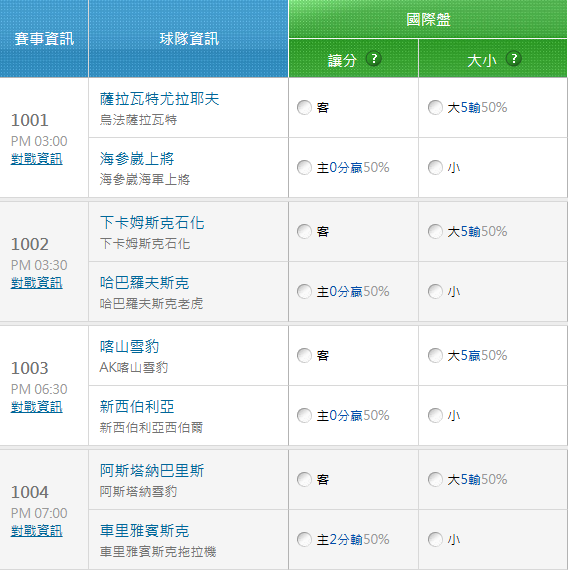Click subtitle 哈巴羅夫斯克老虎

click(151, 303)
